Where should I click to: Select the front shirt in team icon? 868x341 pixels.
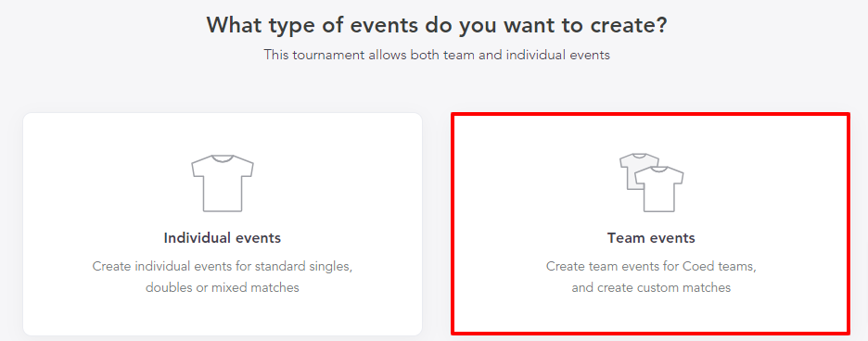[658, 189]
